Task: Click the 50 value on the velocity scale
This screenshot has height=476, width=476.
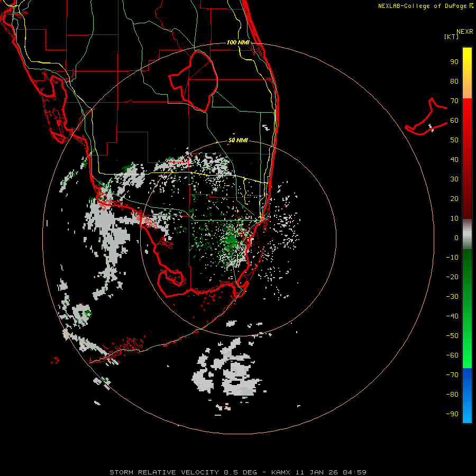Action: (x=454, y=140)
